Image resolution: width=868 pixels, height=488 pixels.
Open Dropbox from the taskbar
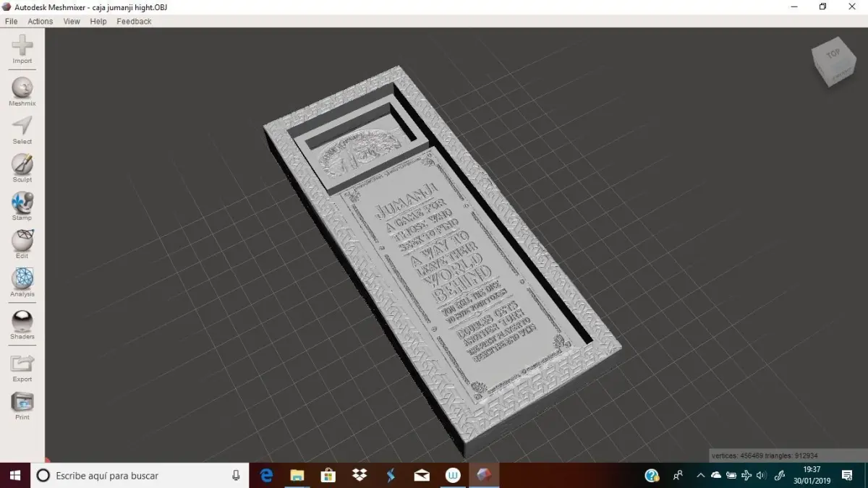click(x=359, y=475)
